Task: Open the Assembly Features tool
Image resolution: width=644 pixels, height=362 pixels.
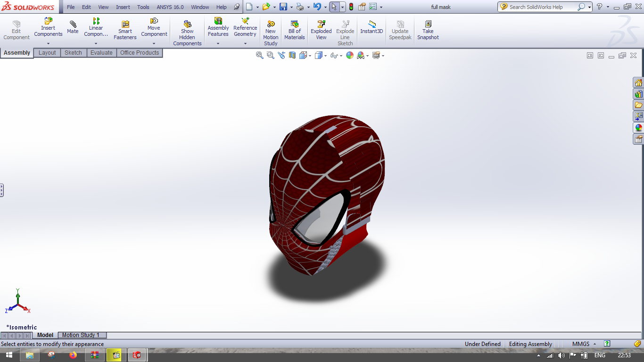Action: coord(218,27)
